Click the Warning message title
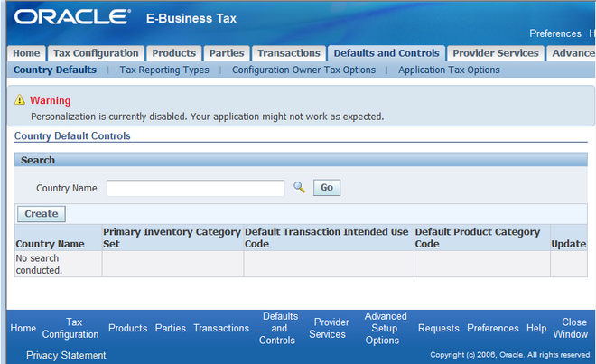Image resolution: width=596 pixels, height=364 pixels. [x=51, y=100]
